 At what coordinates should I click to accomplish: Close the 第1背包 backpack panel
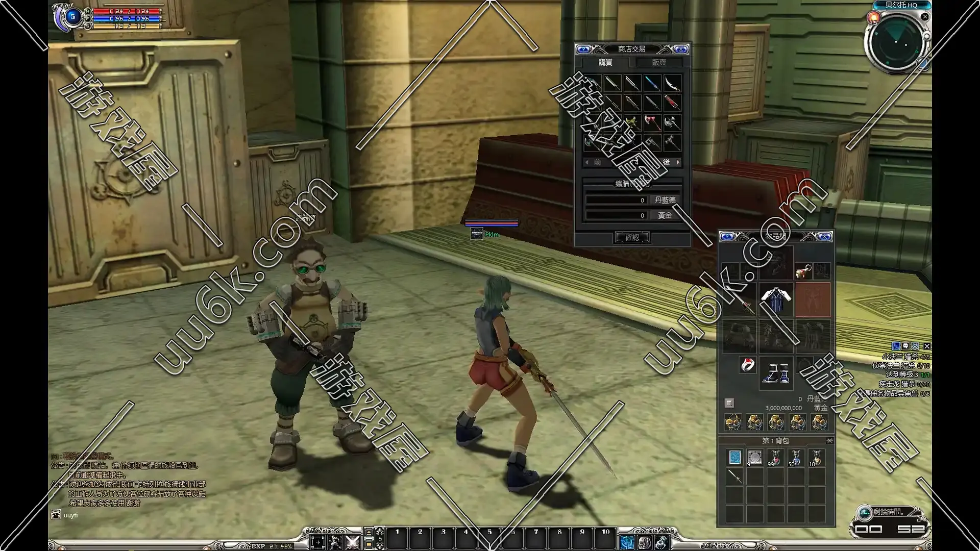click(829, 441)
